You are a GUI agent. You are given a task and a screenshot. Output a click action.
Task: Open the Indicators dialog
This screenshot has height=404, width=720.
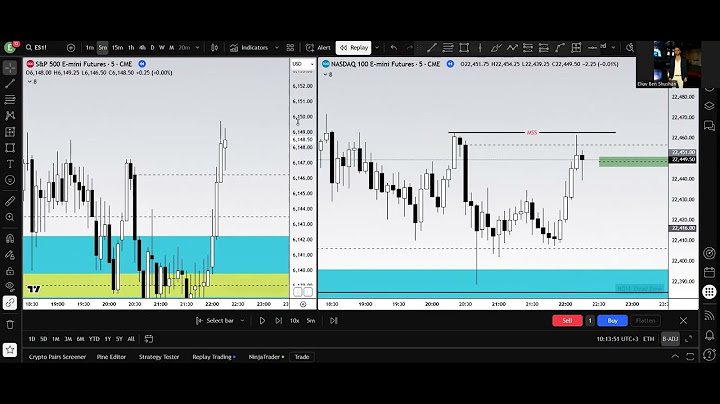[x=249, y=47]
